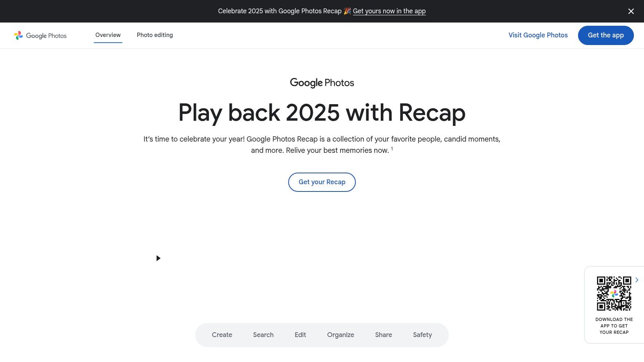Go to the Safety feature section

[x=422, y=335]
